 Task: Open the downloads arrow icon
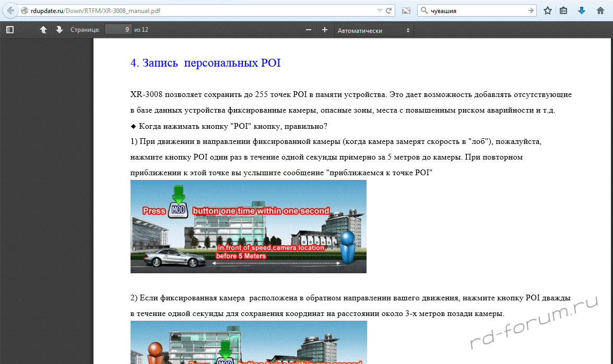point(582,10)
